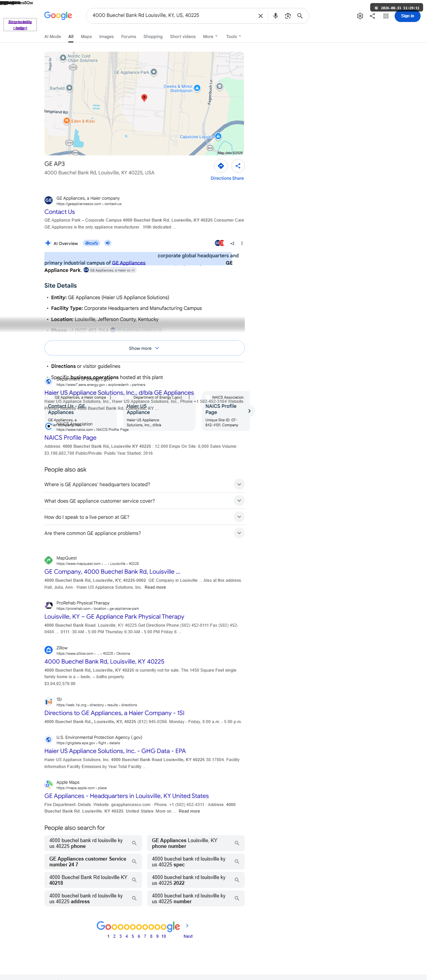Select Capstone Liquors map marker

click(218, 136)
